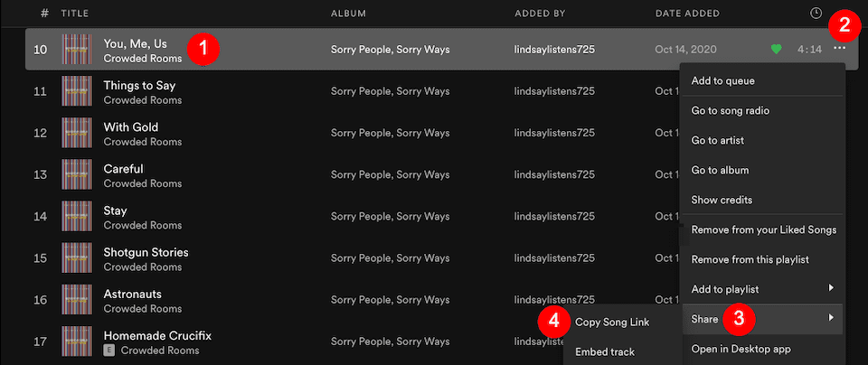
Task: Open Show credits
Action: pos(722,200)
